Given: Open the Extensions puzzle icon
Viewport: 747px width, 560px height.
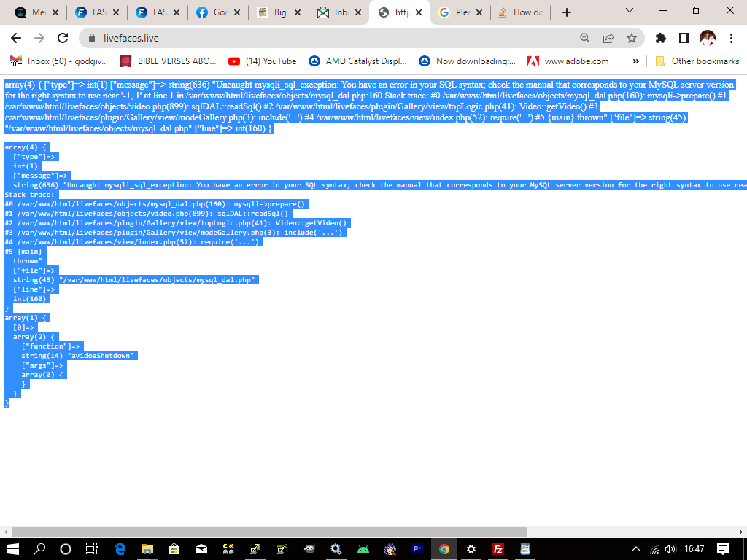Looking at the screenshot, I should click(x=659, y=38).
